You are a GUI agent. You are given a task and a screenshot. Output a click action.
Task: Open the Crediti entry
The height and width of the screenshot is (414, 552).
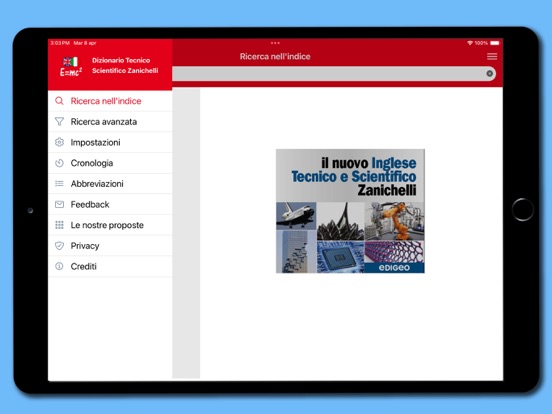(x=110, y=266)
